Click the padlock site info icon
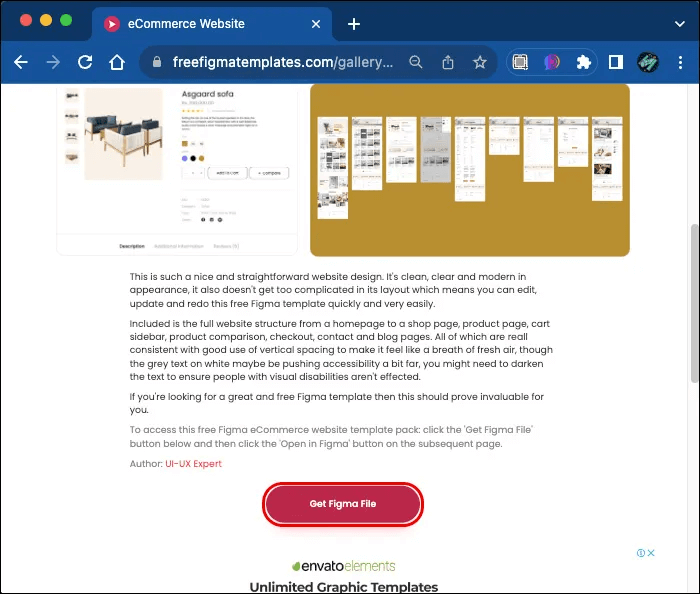The width and height of the screenshot is (700, 594). pos(157,62)
